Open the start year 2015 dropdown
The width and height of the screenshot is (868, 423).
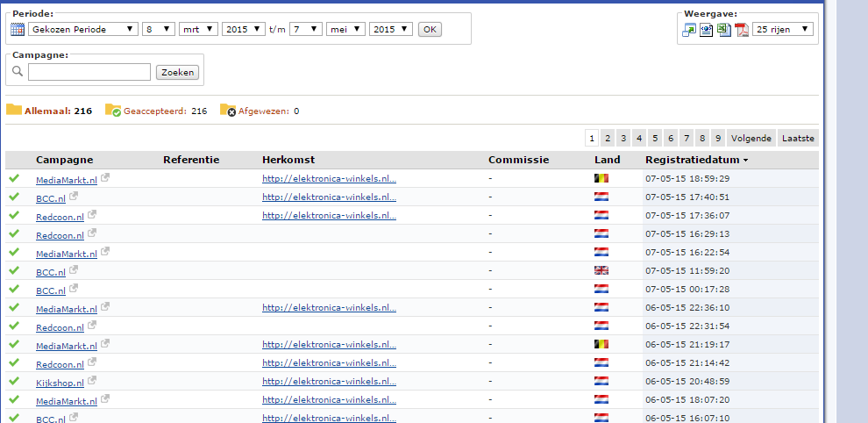click(x=244, y=29)
